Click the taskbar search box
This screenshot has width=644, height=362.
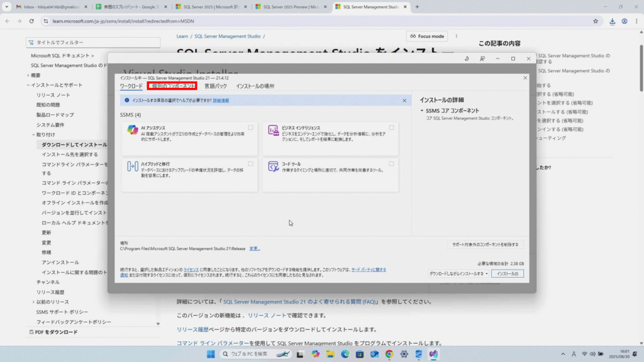tap(255, 354)
